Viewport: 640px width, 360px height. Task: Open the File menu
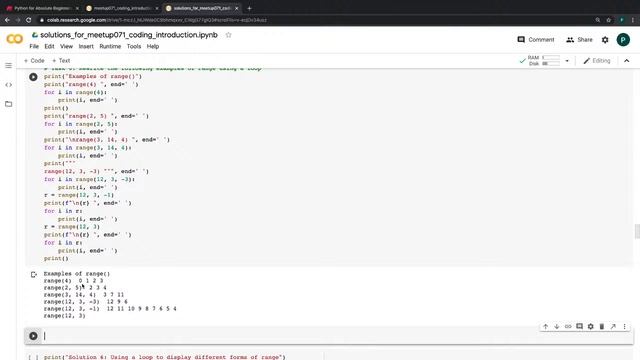coord(34,47)
